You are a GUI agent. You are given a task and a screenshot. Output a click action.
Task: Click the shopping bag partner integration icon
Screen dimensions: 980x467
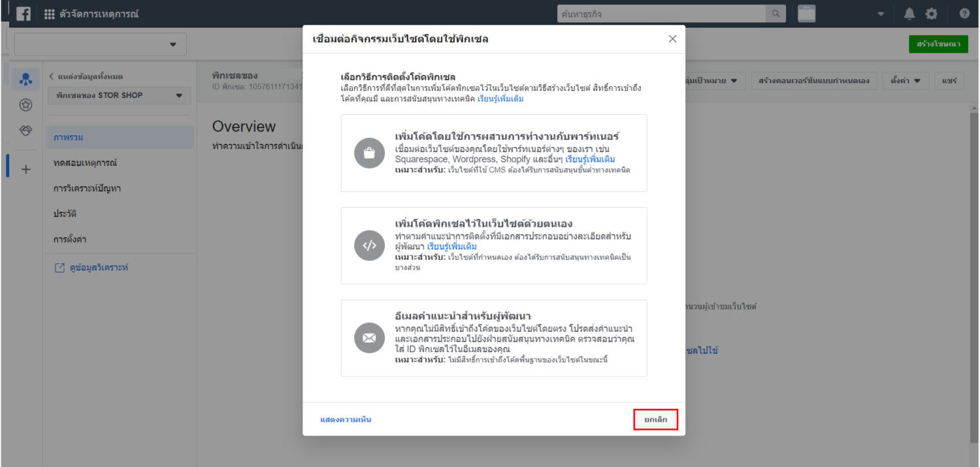(370, 153)
